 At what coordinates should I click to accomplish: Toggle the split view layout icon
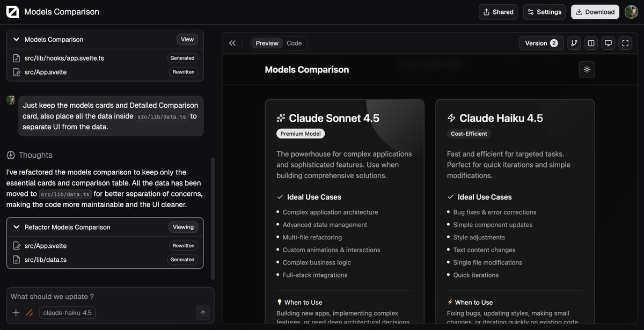click(x=591, y=43)
